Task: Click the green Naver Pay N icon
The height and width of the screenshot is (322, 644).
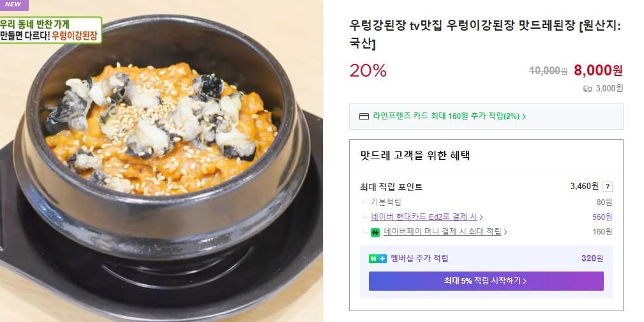Action: [375, 231]
